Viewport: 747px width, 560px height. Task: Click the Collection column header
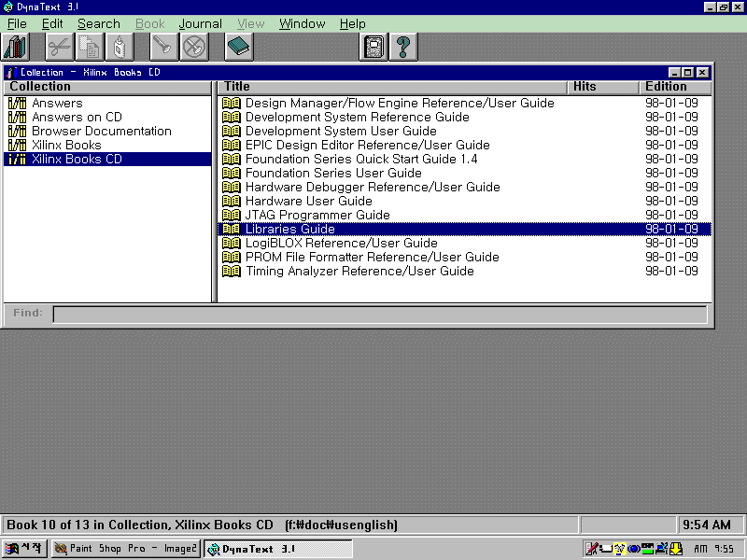107,87
